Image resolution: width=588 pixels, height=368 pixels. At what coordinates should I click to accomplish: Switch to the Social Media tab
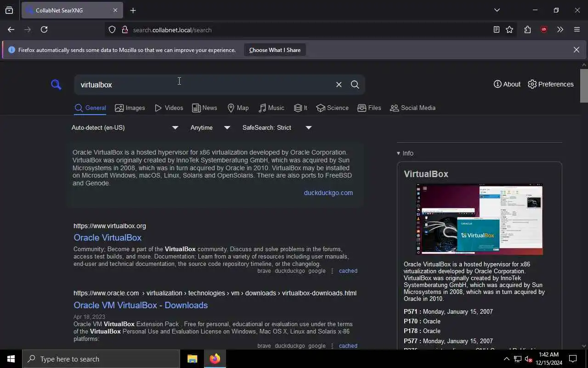point(413,108)
